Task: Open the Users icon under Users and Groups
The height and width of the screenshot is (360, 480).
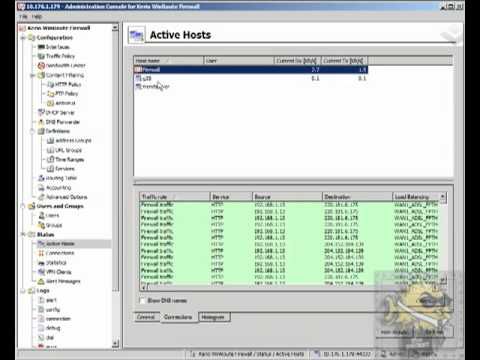Action: click(x=41, y=216)
